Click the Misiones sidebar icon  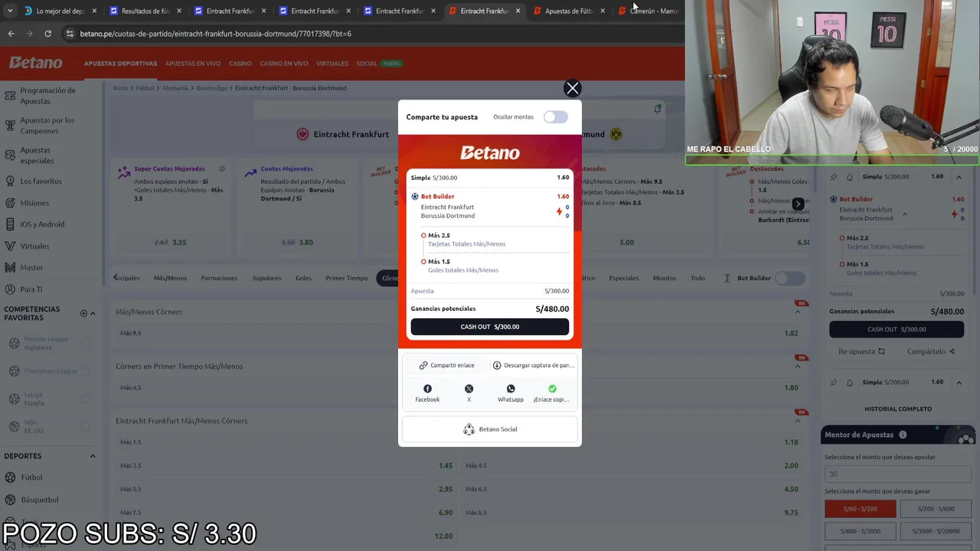tap(10, 203)
